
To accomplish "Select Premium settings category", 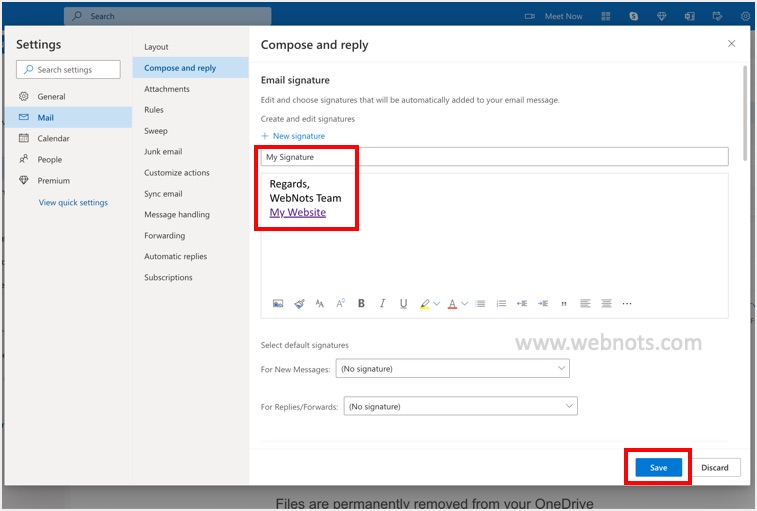I will (68, 180).
